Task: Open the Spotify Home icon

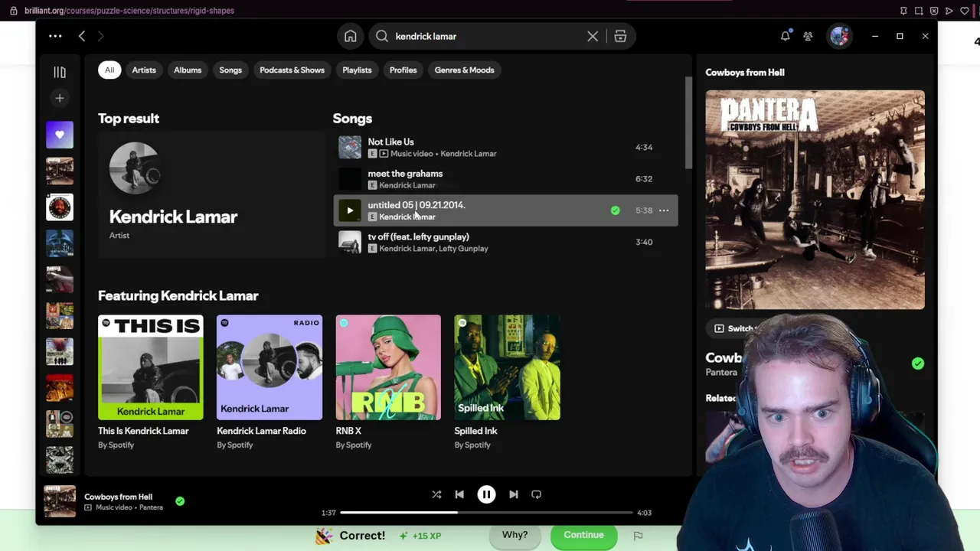Action: (351, 36)
